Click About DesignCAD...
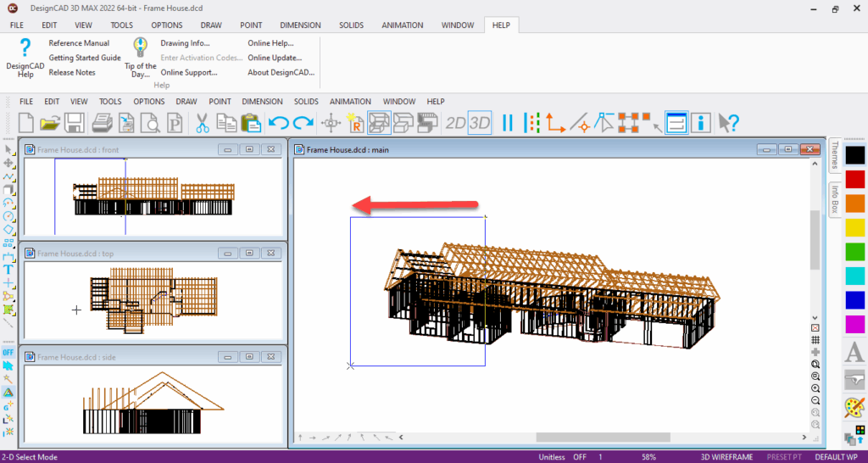 tap(281, 73)
